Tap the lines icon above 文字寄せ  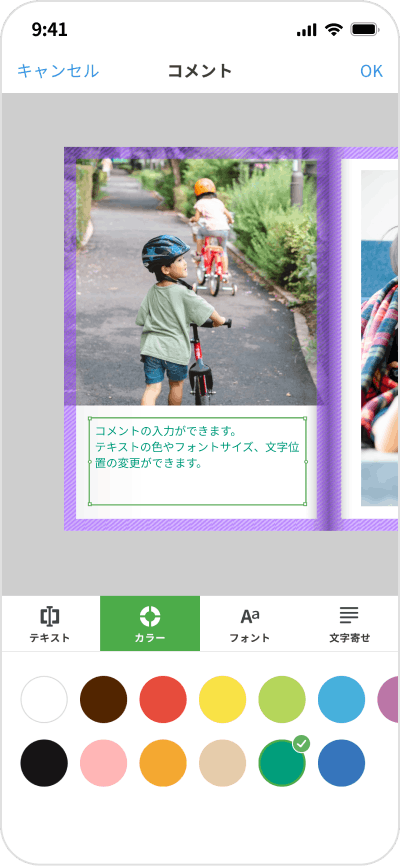tap(349, 614)
